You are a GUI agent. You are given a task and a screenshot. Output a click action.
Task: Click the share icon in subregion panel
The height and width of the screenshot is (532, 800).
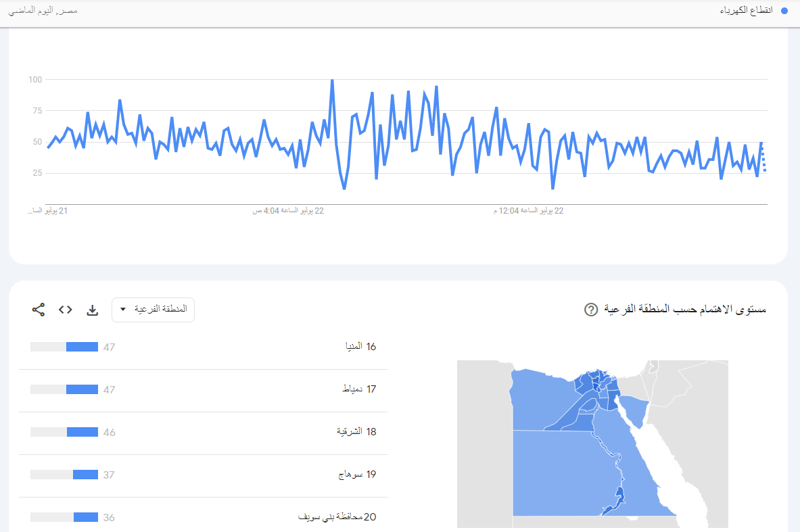coord(39,310)
